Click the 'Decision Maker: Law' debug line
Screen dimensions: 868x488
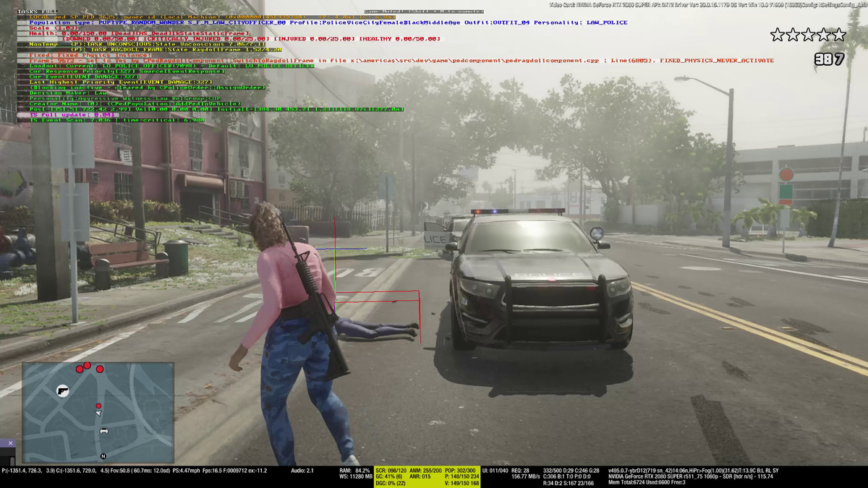[x=68, y=93]
